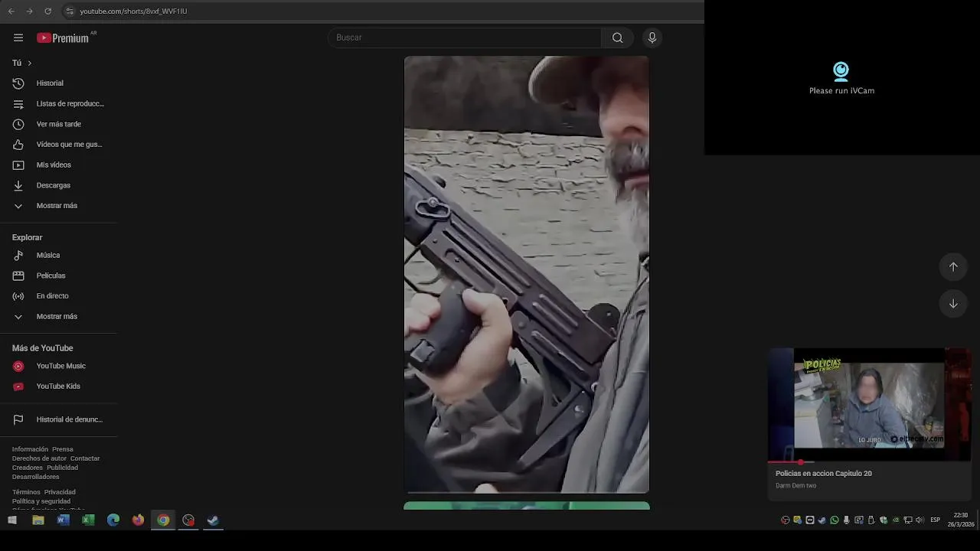The height and width of the screenshot is (551, 980).
Task: Click into the Buscar search field
Action: [465, 37]
